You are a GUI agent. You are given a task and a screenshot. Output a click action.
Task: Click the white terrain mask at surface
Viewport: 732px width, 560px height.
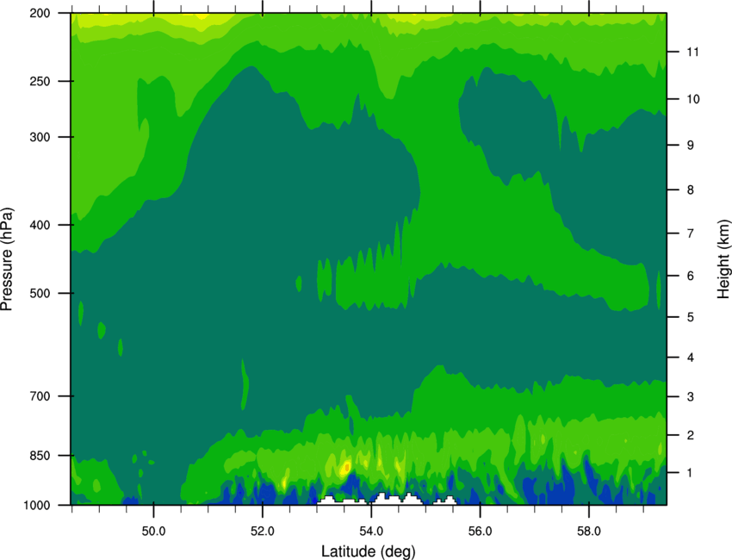click(387, 500)
